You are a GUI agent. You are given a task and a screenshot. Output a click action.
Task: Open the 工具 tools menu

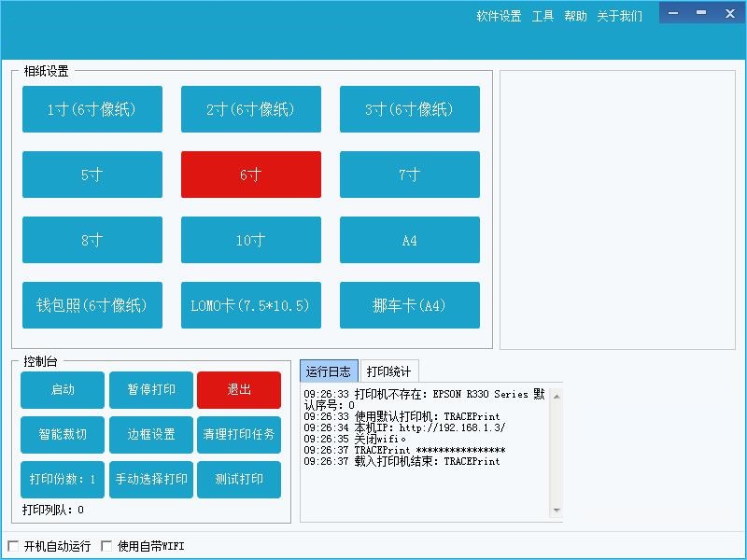[543, 16]
